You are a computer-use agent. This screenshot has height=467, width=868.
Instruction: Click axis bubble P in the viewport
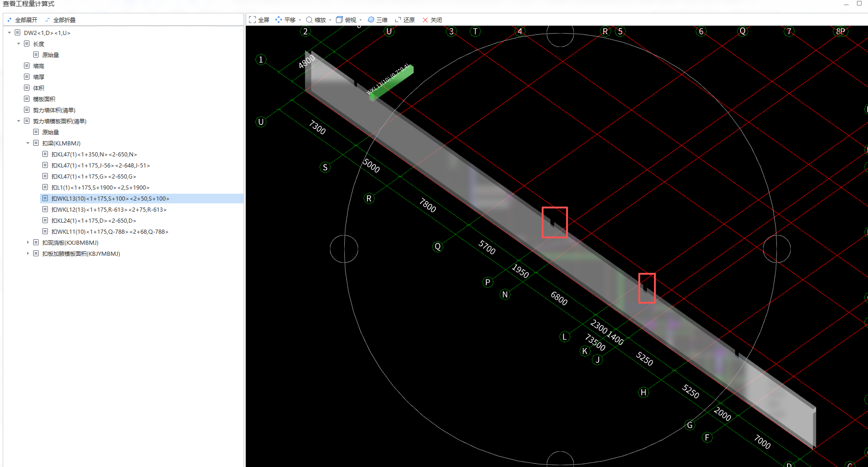[x=488, y=282]
